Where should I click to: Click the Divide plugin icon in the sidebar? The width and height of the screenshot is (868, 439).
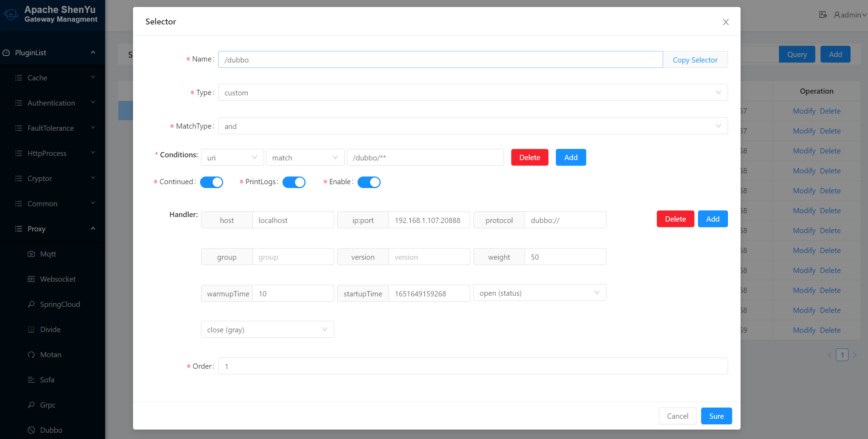point(31,329)
